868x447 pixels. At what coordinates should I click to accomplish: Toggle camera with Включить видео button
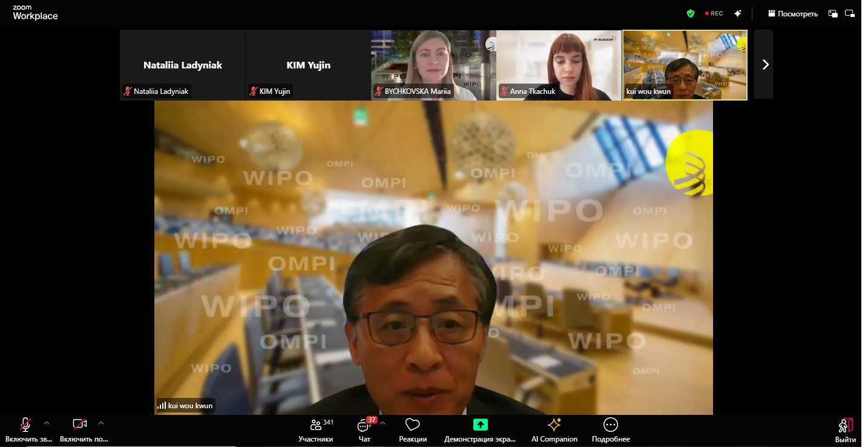[83, 429]
